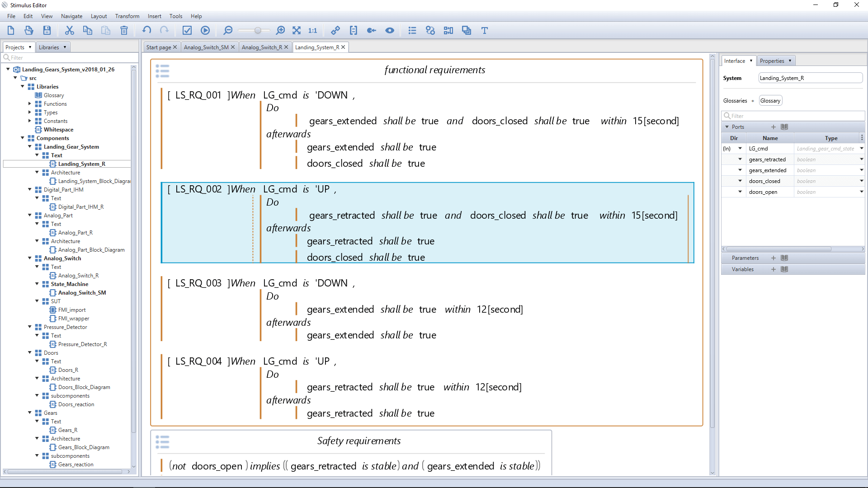Open the Transform menu
Image resolution: width=868 pixels, height=488 pixels.
coord(127,16)
